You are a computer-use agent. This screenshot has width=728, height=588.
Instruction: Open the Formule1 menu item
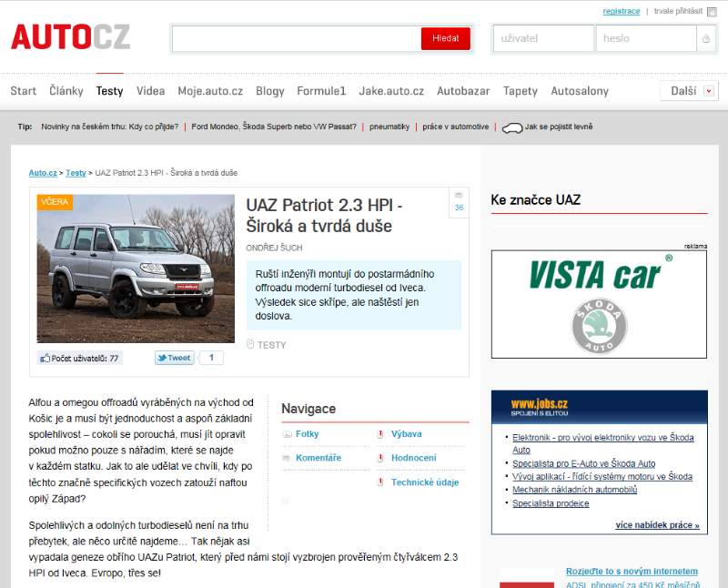point(321,91)
